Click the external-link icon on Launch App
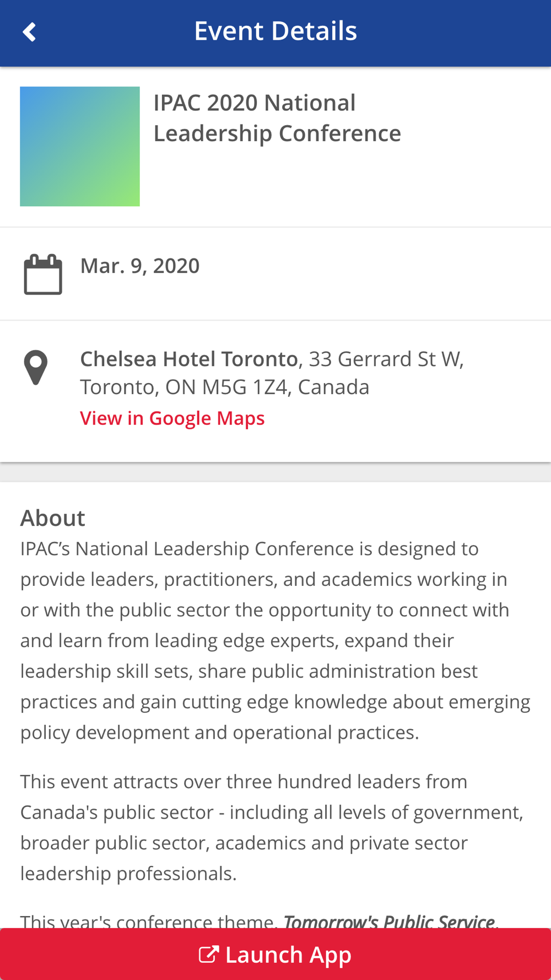 coord(209,954)
